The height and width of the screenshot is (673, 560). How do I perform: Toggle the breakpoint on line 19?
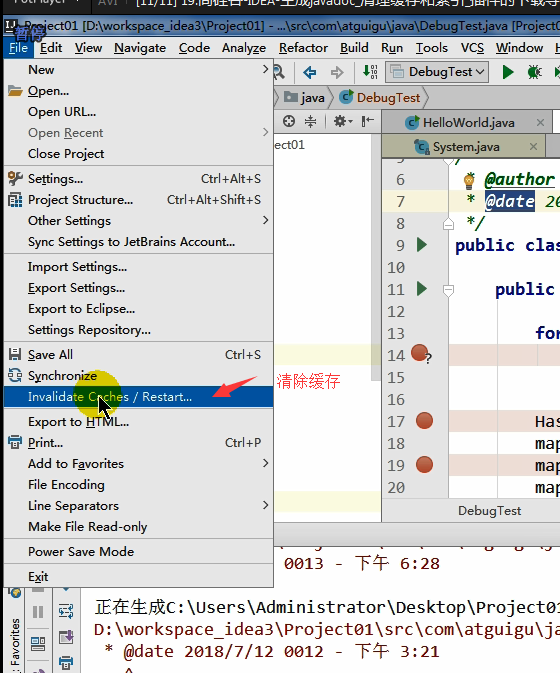click(424, 465)
